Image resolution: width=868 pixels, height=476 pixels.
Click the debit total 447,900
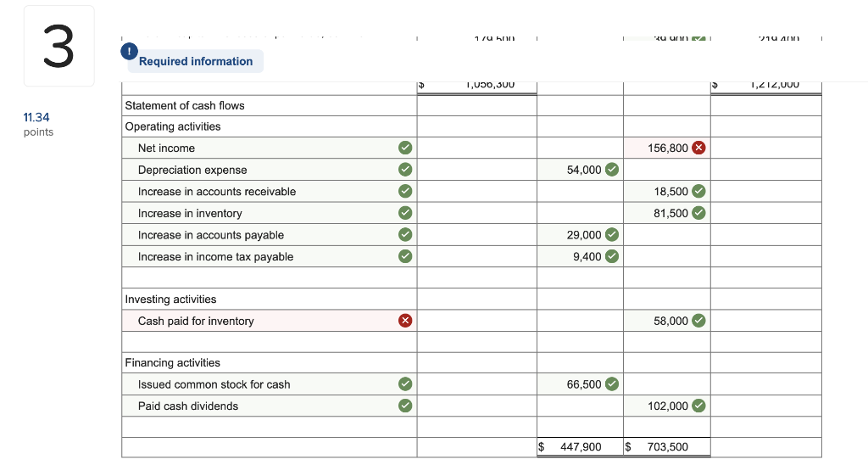tap(580, 446)
